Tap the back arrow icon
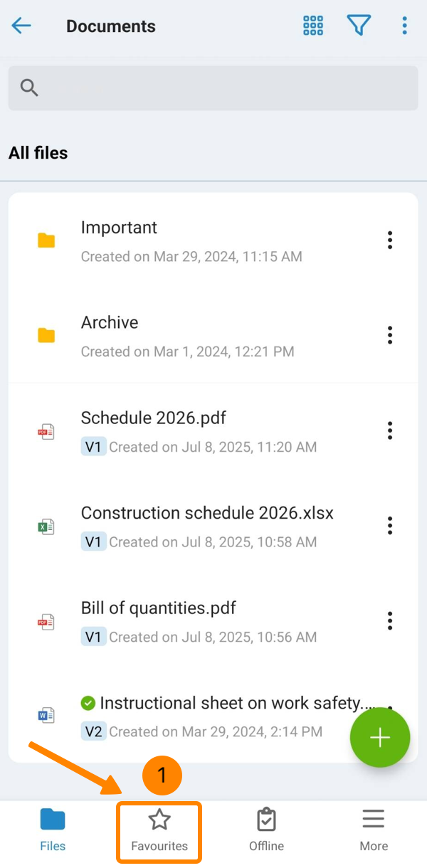The image size is (427, 868). click(x=21, y=26)
